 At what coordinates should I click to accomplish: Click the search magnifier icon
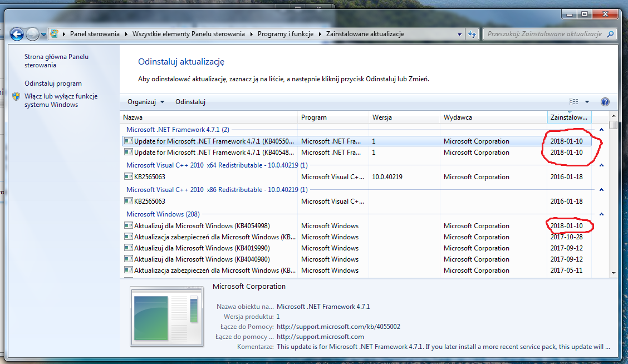click(x=610, y=34)
